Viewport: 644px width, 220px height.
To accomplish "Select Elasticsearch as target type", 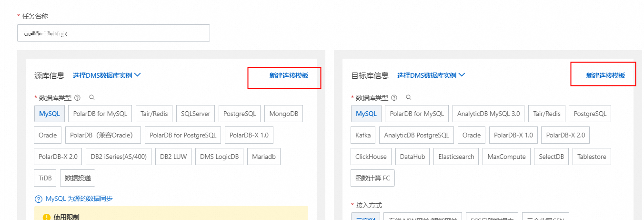I will tap(456, 157).
